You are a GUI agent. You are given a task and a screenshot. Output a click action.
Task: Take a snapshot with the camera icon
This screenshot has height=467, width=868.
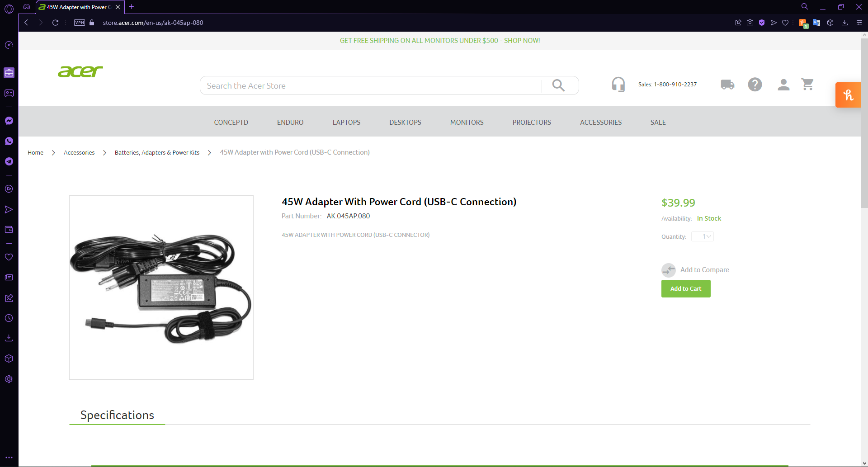(750, 23)
